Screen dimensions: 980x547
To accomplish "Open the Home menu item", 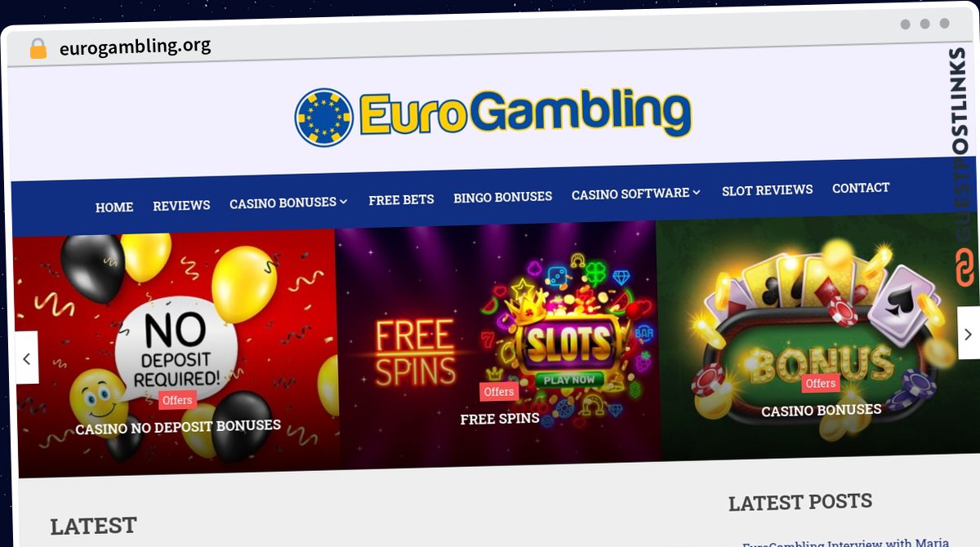I will coord(114,207).
